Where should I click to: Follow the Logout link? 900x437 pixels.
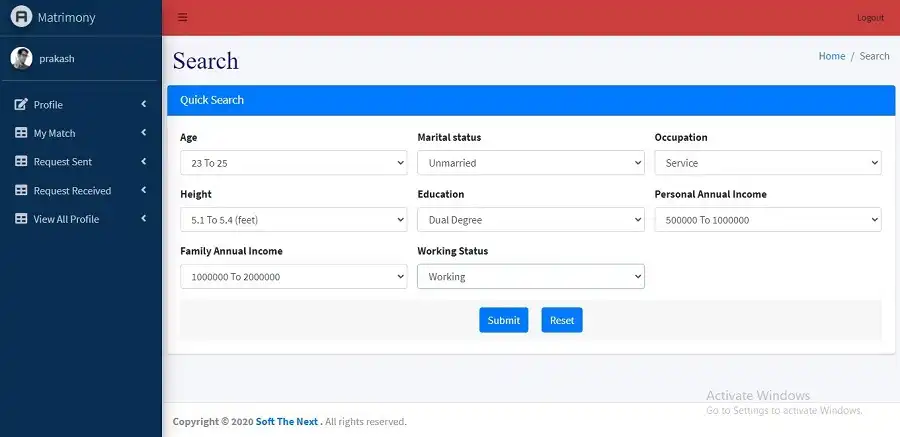(870, 18)
